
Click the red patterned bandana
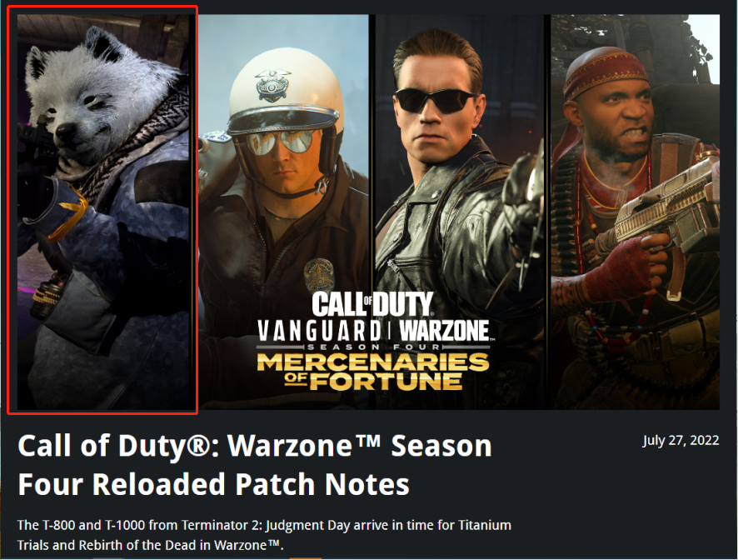606,75
